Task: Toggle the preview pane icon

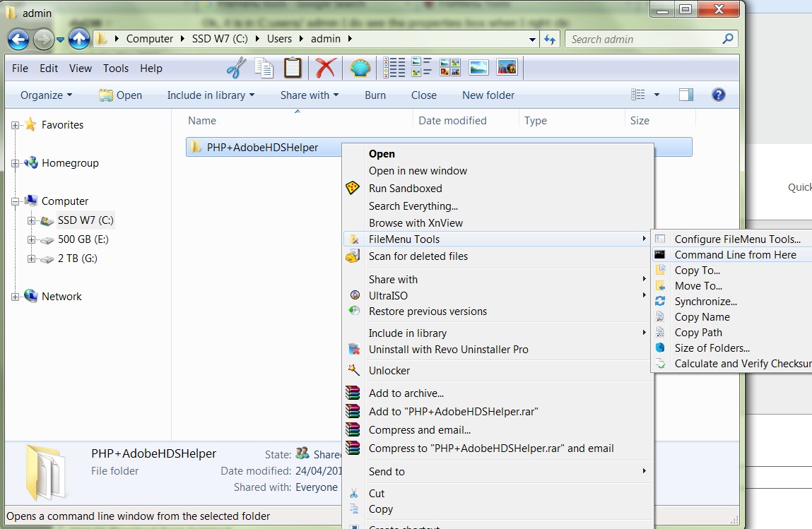Action: [686, 95]
